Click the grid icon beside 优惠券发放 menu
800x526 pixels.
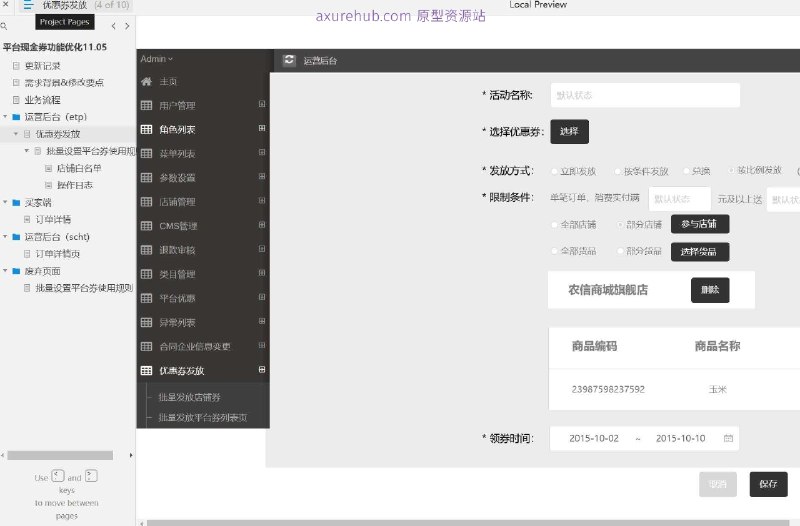[x=146, y=370]
